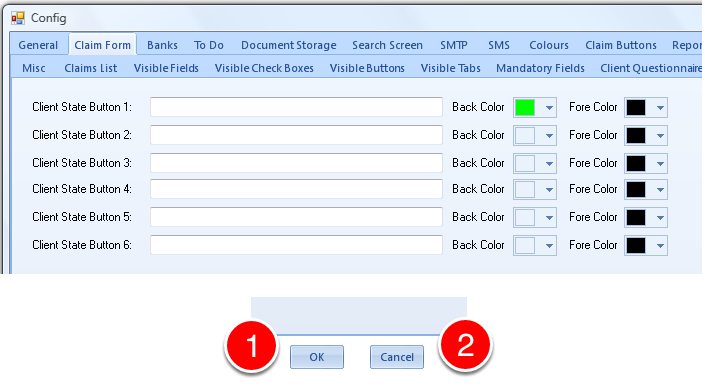Image resolution: width=705 pixels, height=386 pixels.
Task: Click Fore Color swatch for Button 3
Action: coord(636,163)
